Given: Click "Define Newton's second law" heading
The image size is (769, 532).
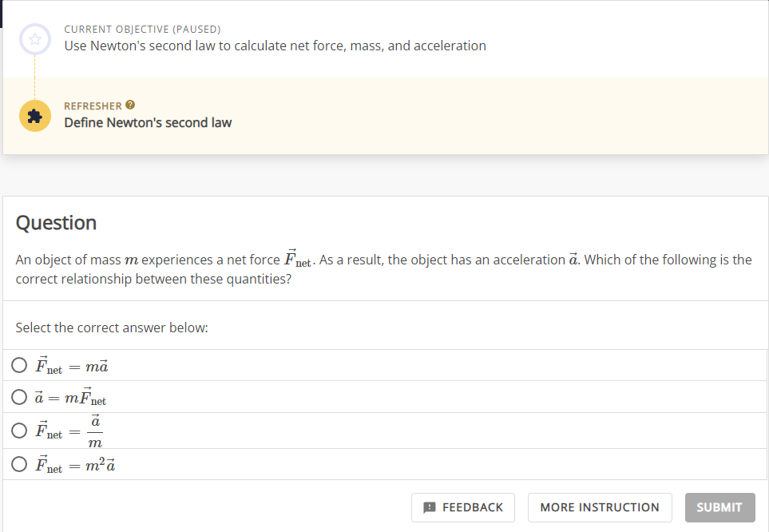Looking at the screenshot, I should click(148, 123).
